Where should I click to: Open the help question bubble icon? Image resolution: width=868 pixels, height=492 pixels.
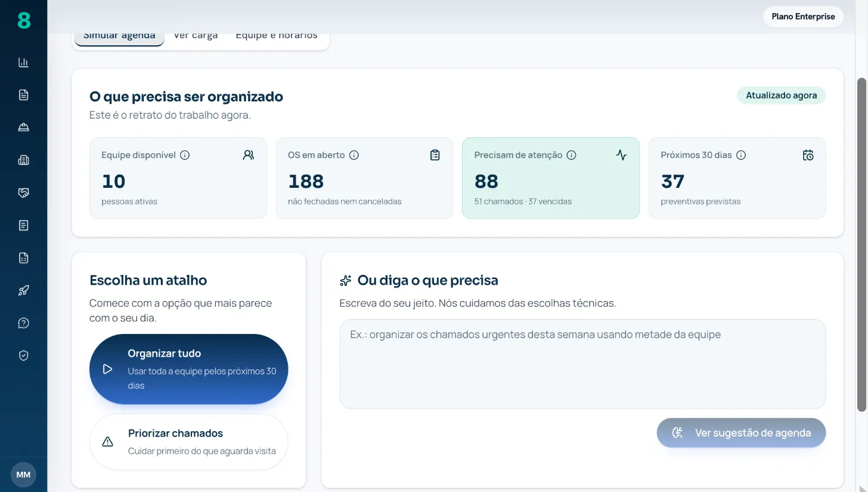tap(23, 323)
